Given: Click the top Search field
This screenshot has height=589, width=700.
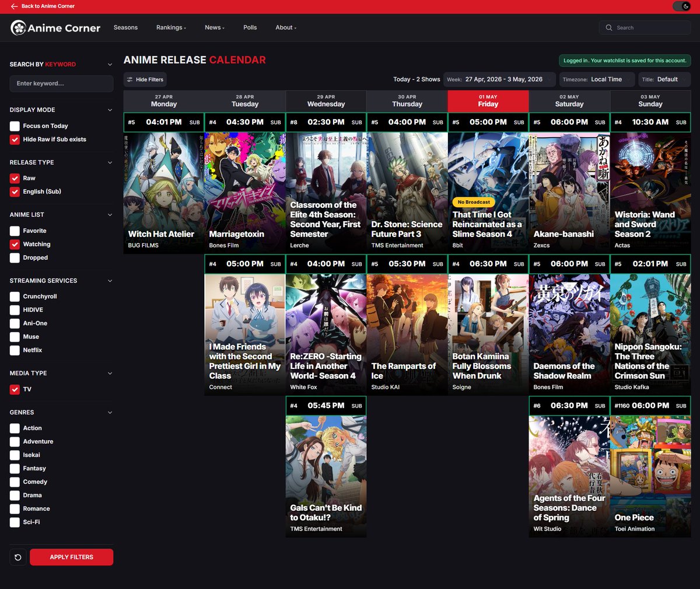Looking at the screenshot, I should [x=645, y=27].
